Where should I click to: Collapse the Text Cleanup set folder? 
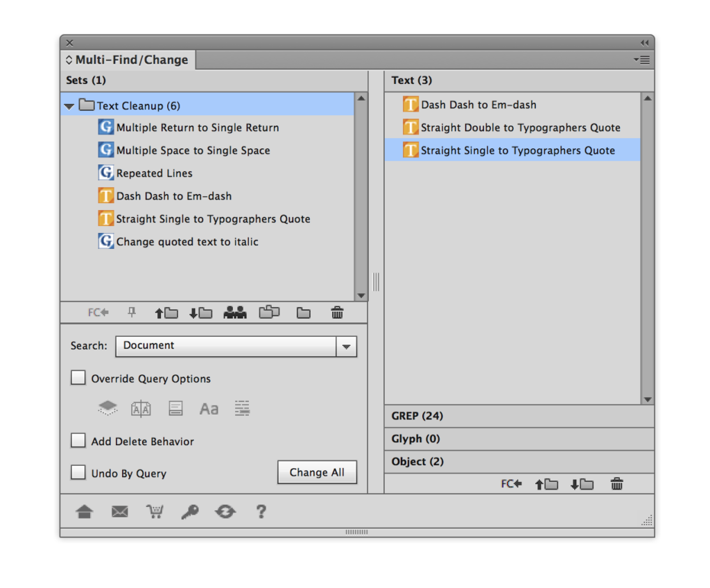point(69,106)
